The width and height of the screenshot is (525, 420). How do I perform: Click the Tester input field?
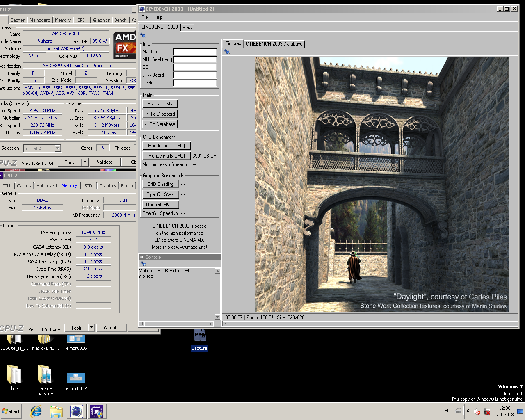(x=195, y=83)
